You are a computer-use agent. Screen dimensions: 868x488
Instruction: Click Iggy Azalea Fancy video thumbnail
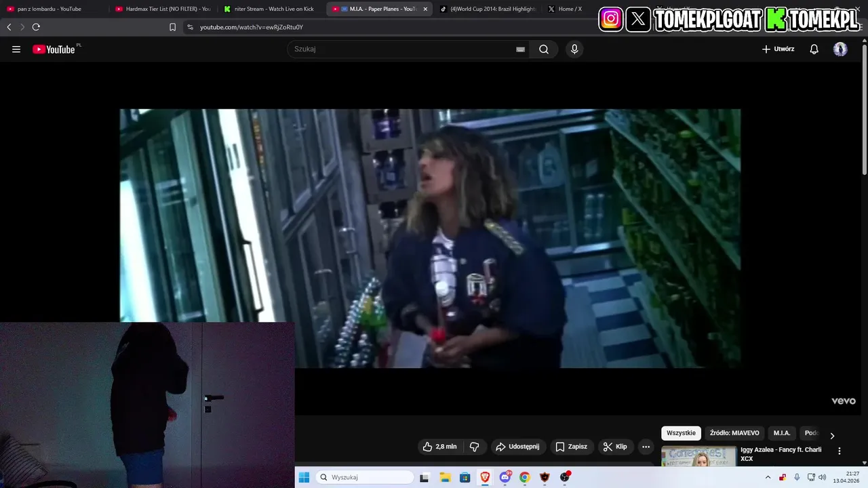pyautogui.click(x=698, y=456)
